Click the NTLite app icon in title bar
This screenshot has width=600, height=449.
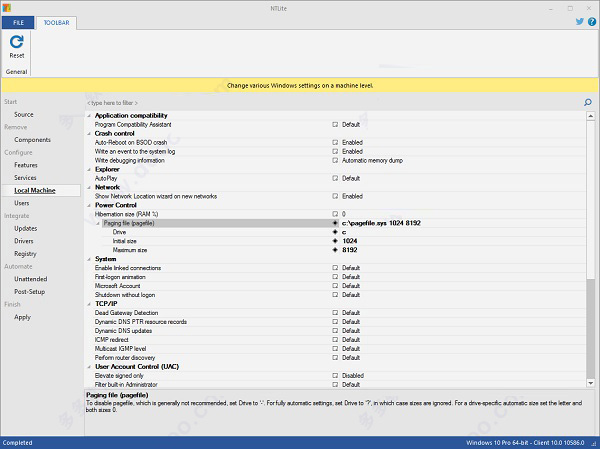[x=6, y=8]
